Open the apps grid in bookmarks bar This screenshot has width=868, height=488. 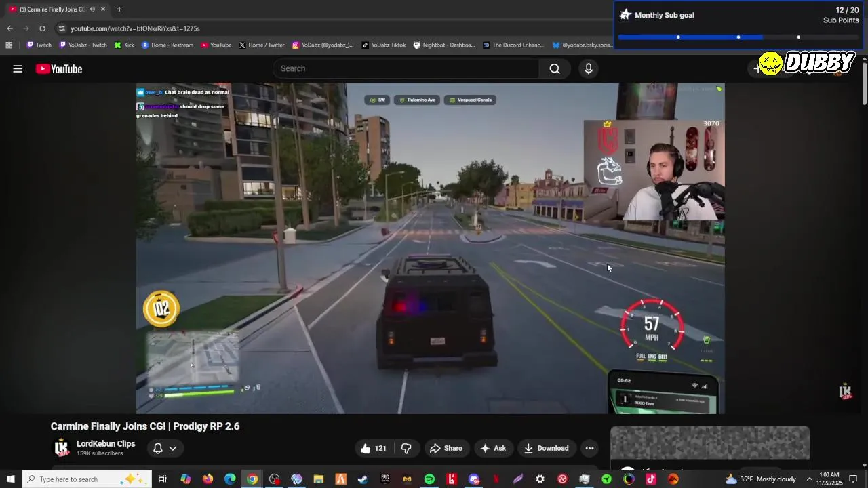coord(9,45)
